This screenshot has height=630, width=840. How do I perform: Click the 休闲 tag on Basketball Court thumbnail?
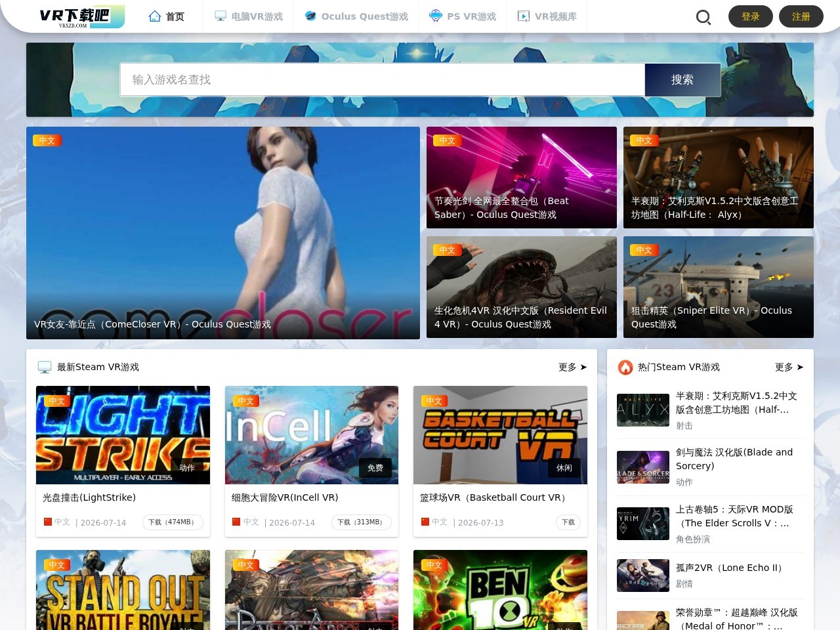coord(564,468)
